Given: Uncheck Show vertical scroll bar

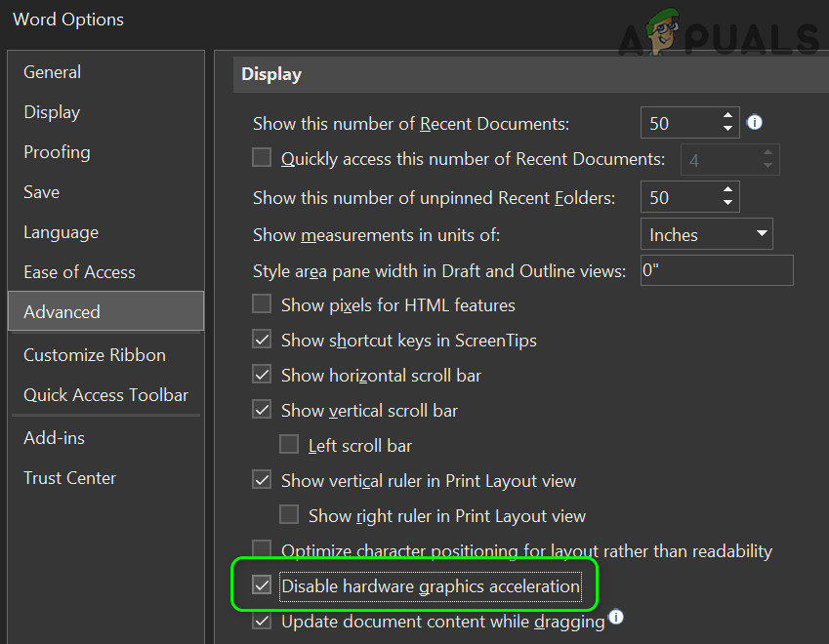Looking at the screenshot, I should pos(262,410).
